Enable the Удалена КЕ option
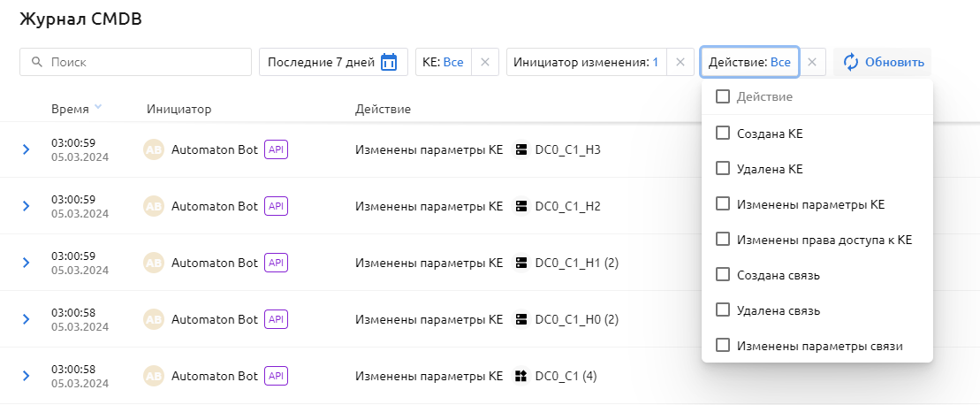Screen dimensions: 980x405 [723, 169]
